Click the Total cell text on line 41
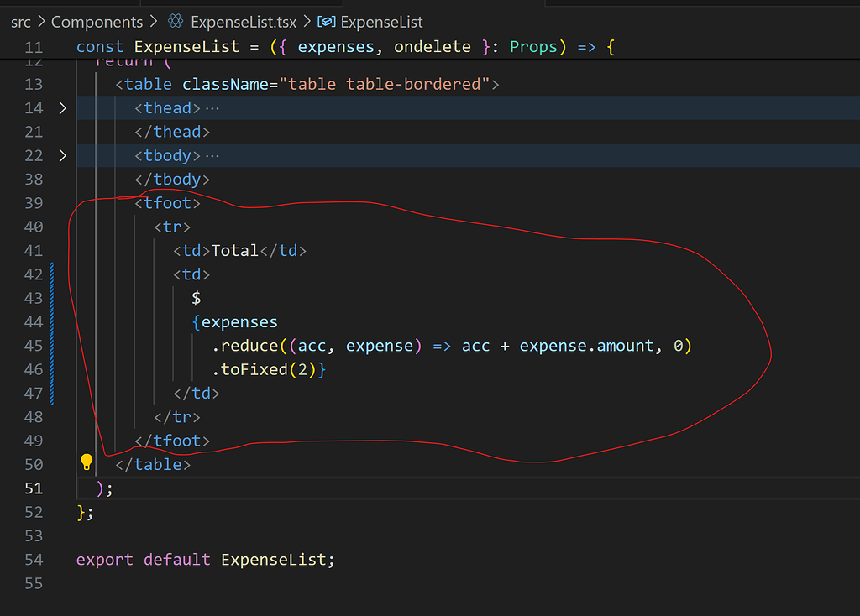Screen dimensions: 860x616 coord(235,249)
